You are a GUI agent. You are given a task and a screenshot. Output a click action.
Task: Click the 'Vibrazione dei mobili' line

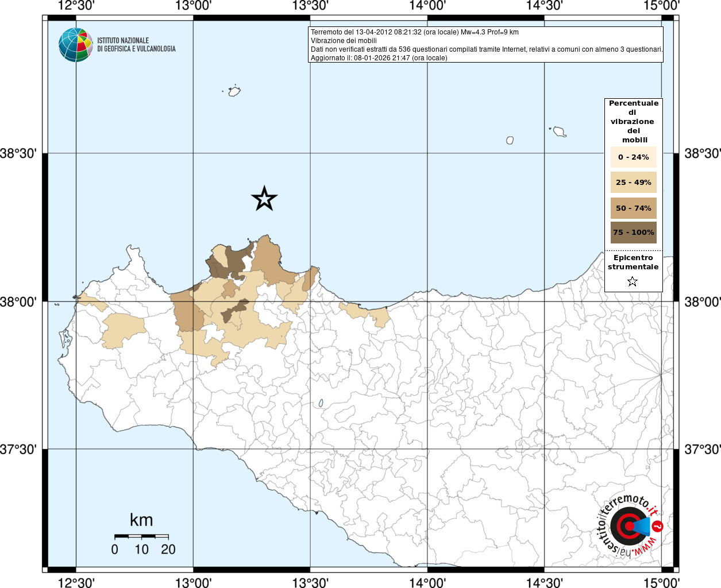(344, 41)
